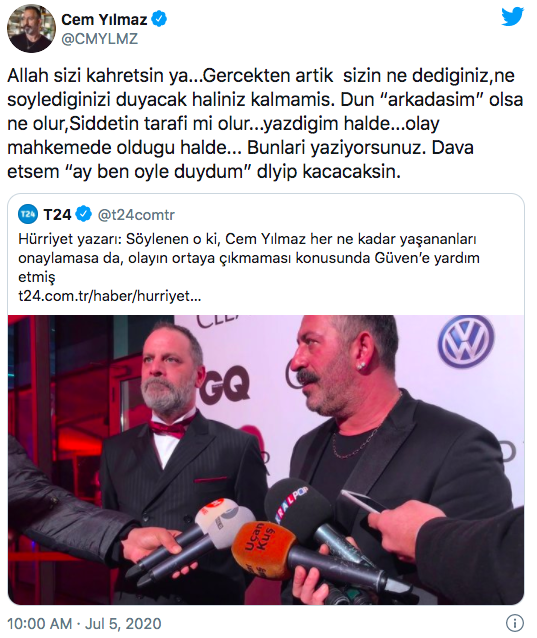
Task: Click the blue verified badge beside Cem Yılmaz
Action: (x=159, y=19)
